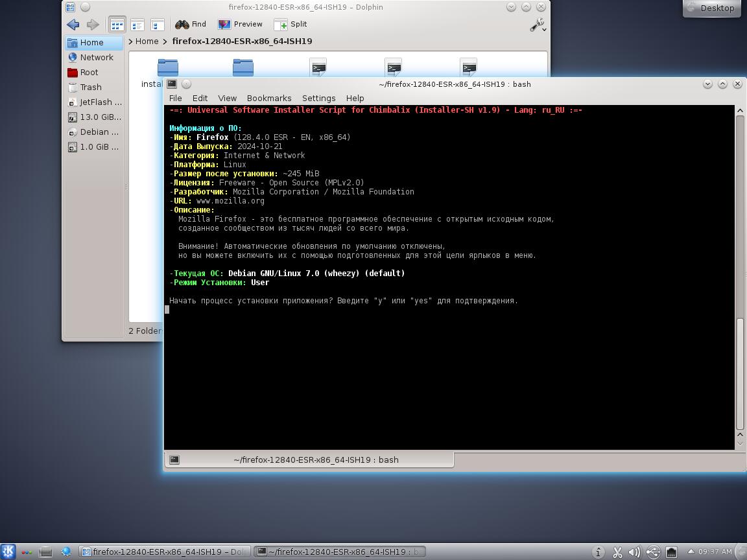Viewport: 747px width, 560px height.
Task: Click the volume speaker tray icon
Action: click(x=634, y=552)
